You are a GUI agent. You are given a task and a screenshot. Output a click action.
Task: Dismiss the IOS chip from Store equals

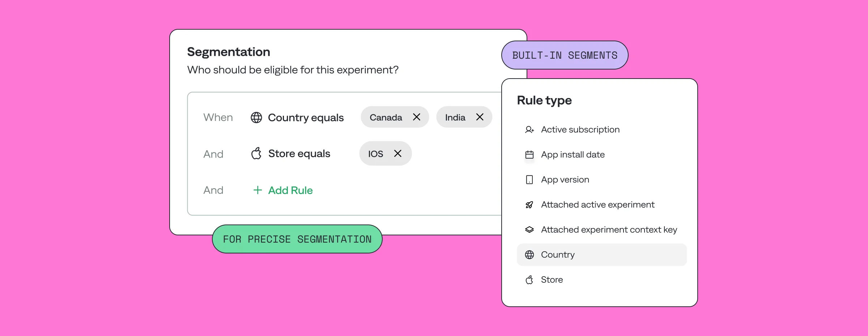coord(398,154)
